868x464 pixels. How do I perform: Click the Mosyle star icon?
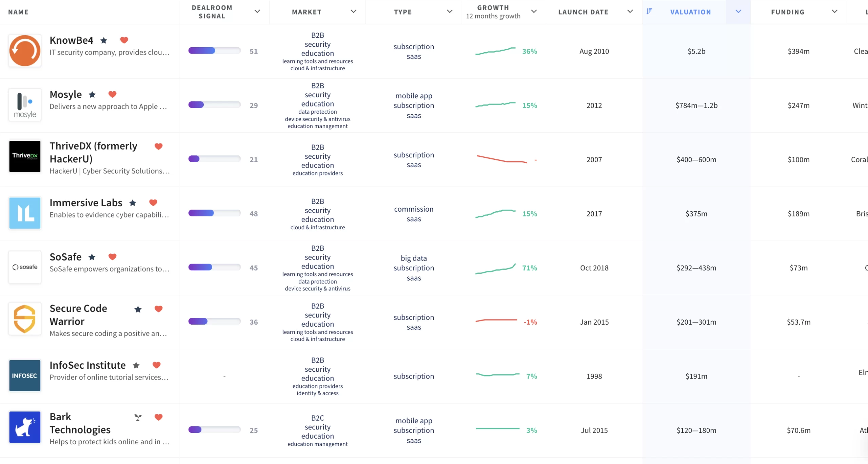click(x=92, y=94)
